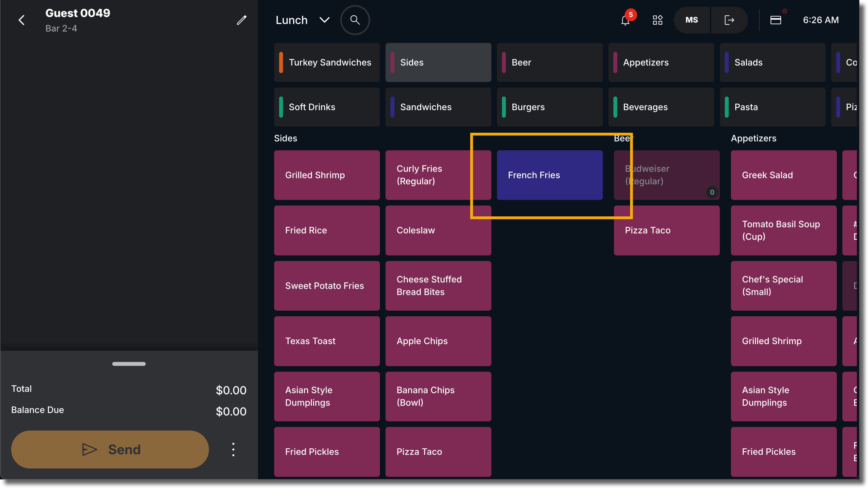Open the payment card icon

click(776, 20)
